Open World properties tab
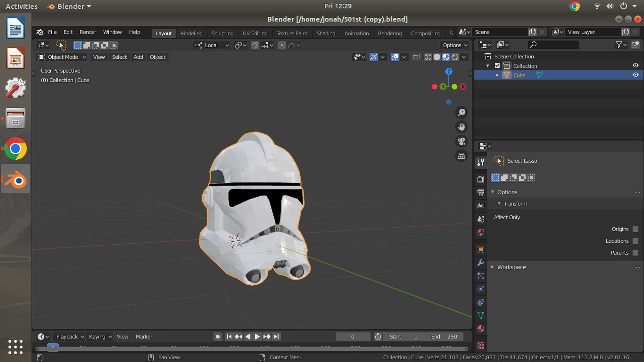This screenshot has width=644, height=362. pyautogui.click(x=481, y=232)
